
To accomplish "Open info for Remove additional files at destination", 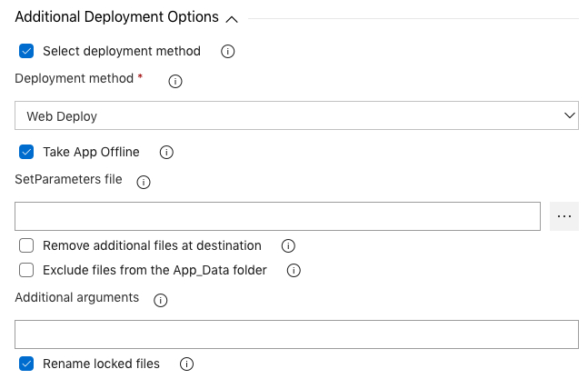I will pos(288,246).
